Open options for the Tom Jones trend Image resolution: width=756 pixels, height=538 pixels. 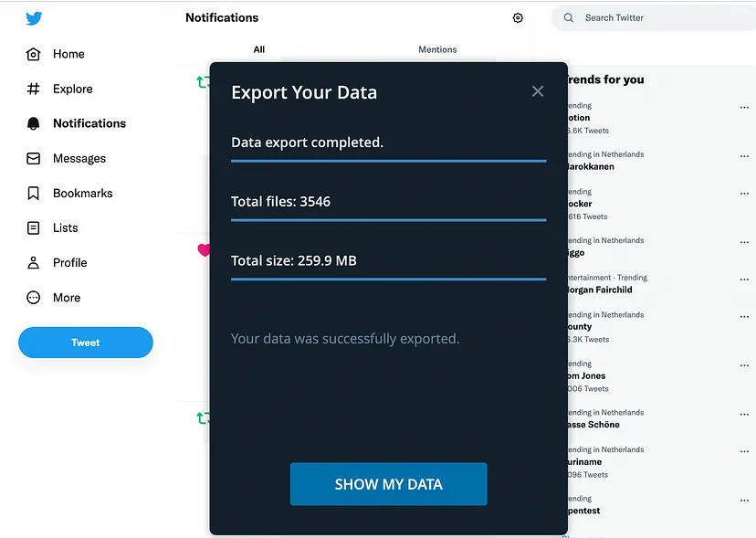(x=744, y=365)
